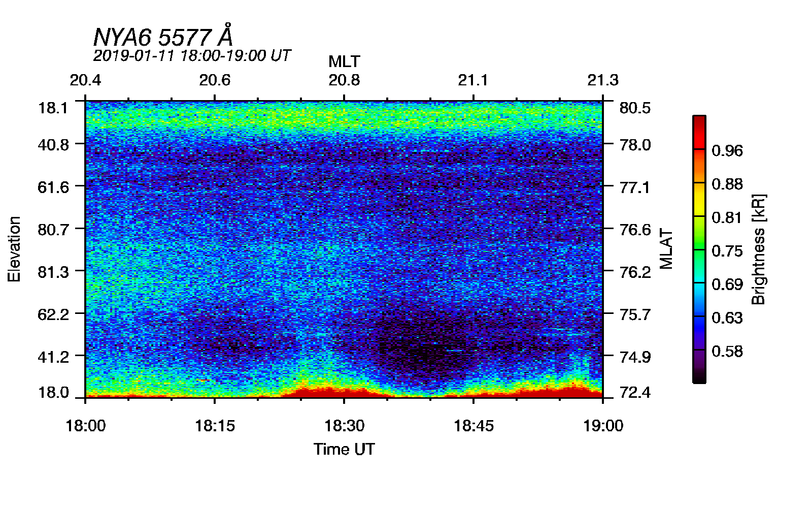The width and height of the screenshot is (812, 508).
Task: Select the date subtitle 2019-01-11 18:00-19:00 UT
Action: click(192, 55)
